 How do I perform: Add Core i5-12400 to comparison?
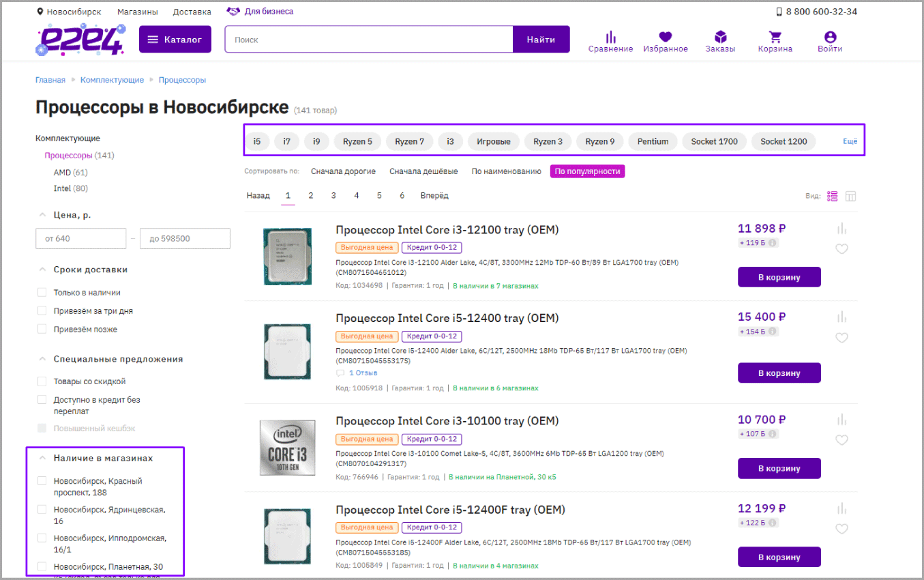[841, 317]
